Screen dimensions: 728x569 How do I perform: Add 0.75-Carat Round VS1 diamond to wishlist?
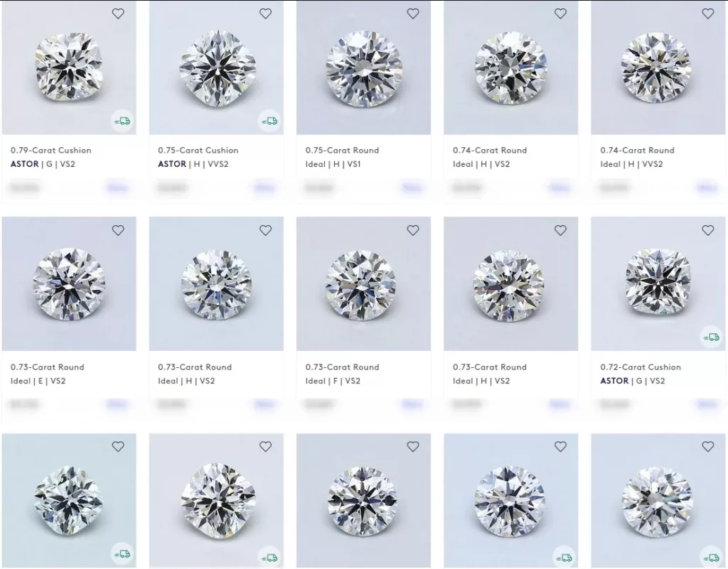pyautogui.click(x=413, y=14)
